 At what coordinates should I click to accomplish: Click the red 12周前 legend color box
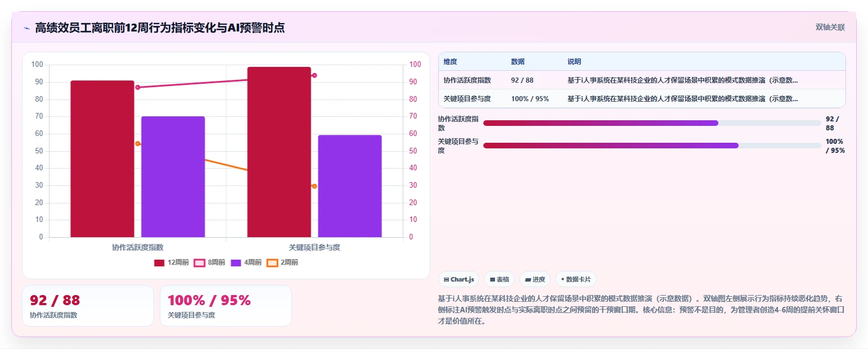click(159, 262)
